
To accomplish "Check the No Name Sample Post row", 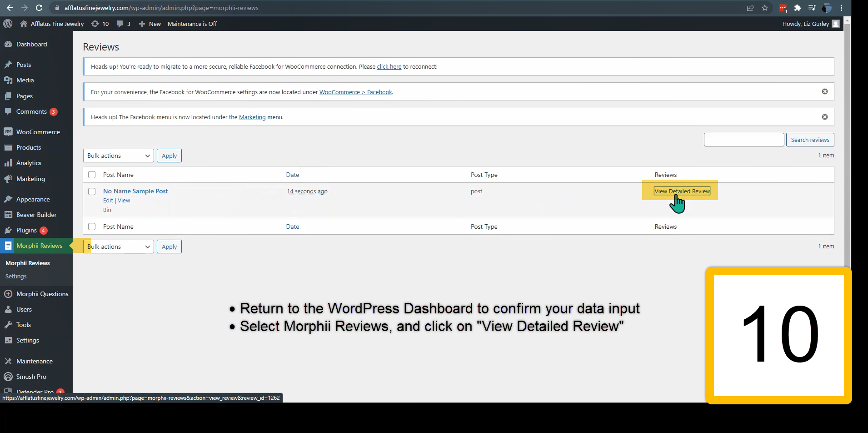I will tap(92, 191).
